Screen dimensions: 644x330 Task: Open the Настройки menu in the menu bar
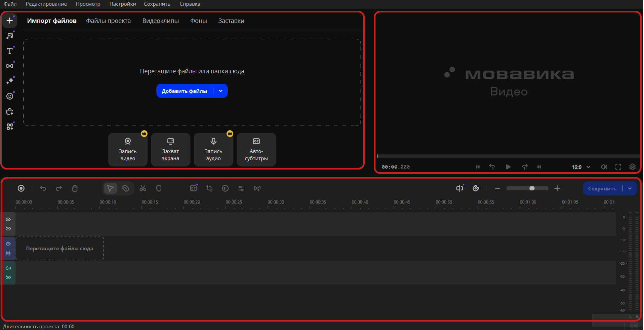point(122,4)
